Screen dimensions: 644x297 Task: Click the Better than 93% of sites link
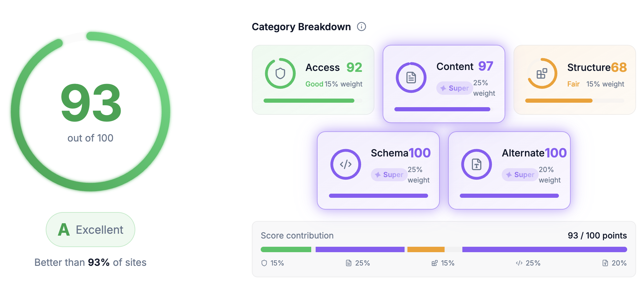pyautogui.click(x=90, y=262)
